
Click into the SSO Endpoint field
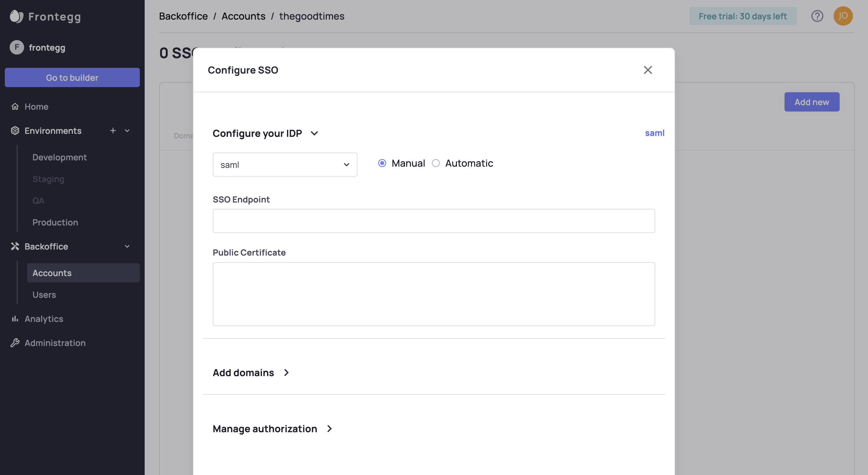tap(434, 221)
